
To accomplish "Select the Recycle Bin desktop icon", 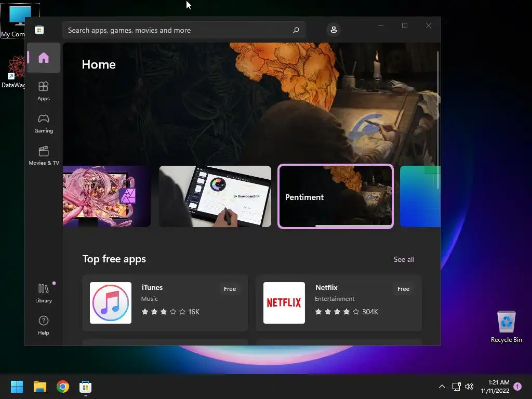I will (x=506, y=326).
